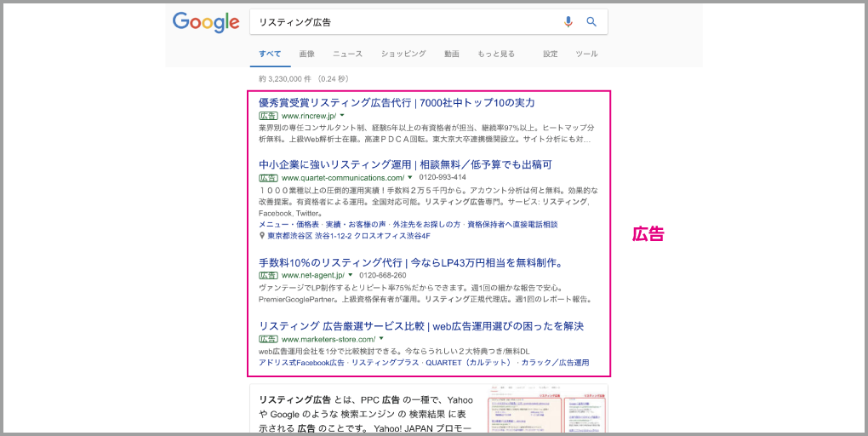Image resolution: width=868 pixels, height=436 pixels.
Task: Click the magnifier search button
Action: (x=591, y=22)
